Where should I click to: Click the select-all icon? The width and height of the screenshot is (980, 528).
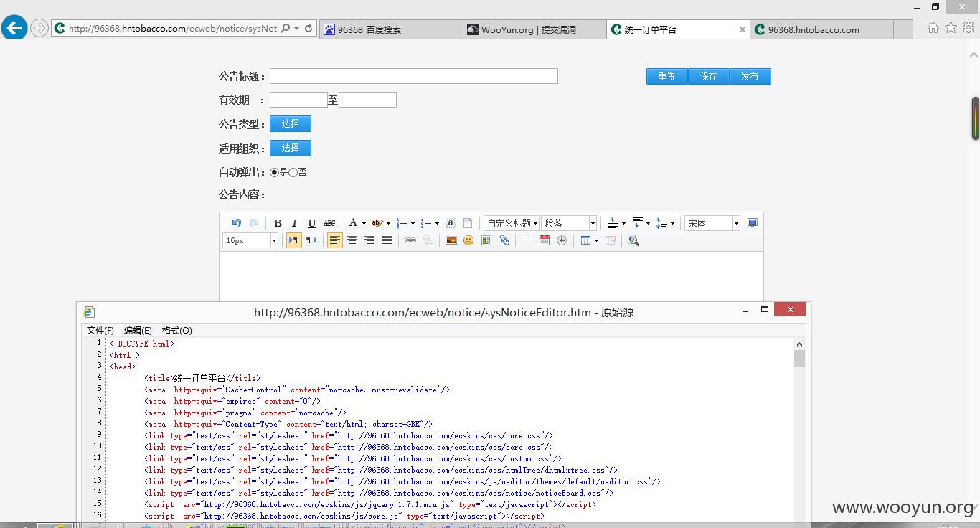tap(451, 223)
